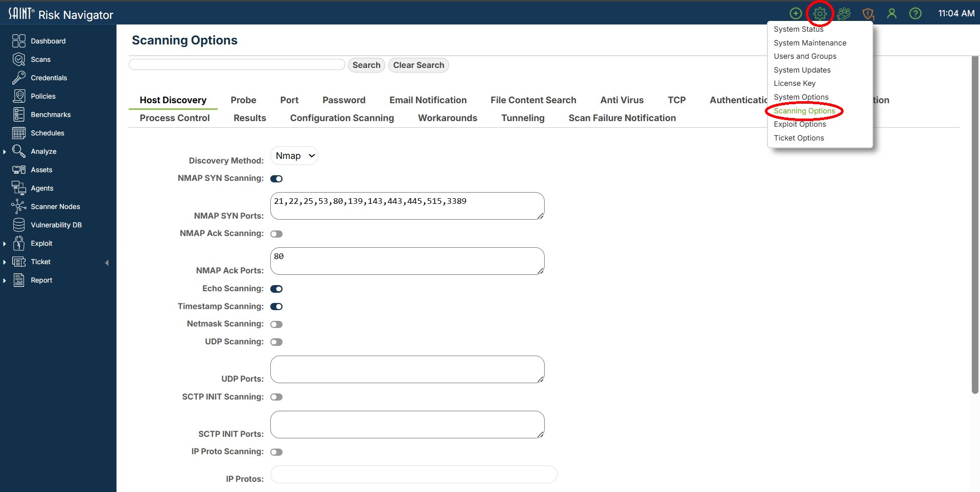
Task: Open the Dashboard icon in sidebar
Action: (x=19, y=41)
